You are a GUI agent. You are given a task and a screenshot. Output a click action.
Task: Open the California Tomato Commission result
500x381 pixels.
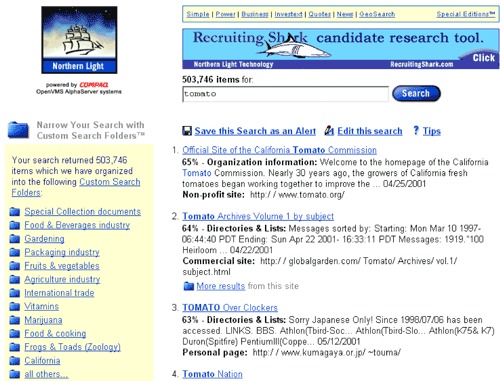[x=279, y=150]
